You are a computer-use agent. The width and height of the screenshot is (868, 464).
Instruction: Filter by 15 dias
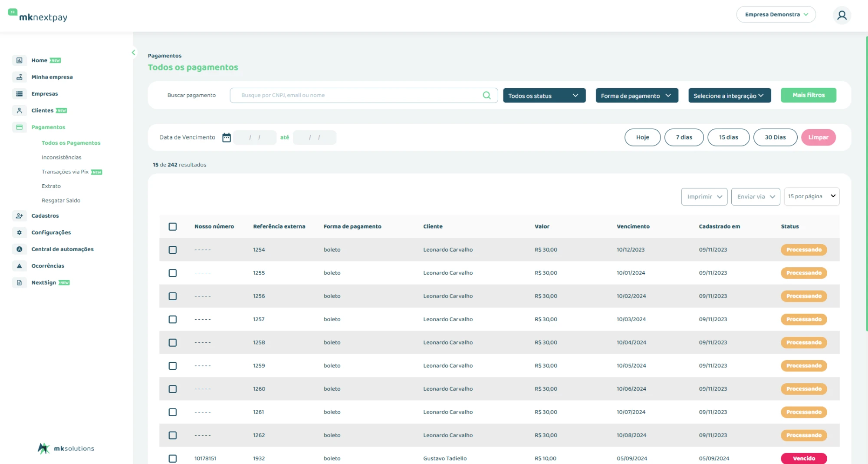(728, 137)
